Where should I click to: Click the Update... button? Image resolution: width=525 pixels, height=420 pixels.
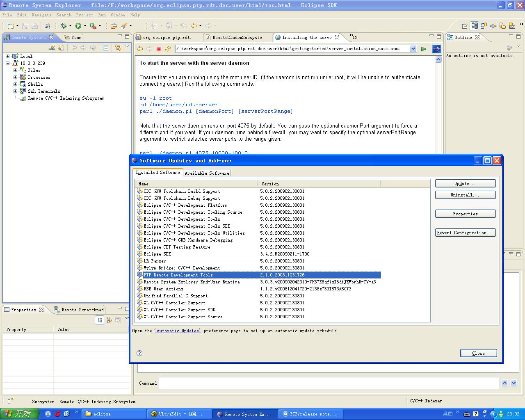point(465,183)
